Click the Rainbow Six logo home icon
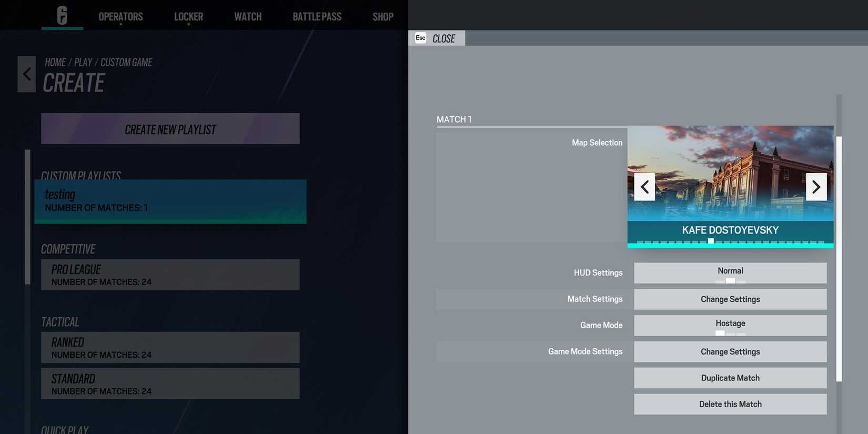Image resolution: width=868 pixels, height=434 pixels. [x=62, y=15]
